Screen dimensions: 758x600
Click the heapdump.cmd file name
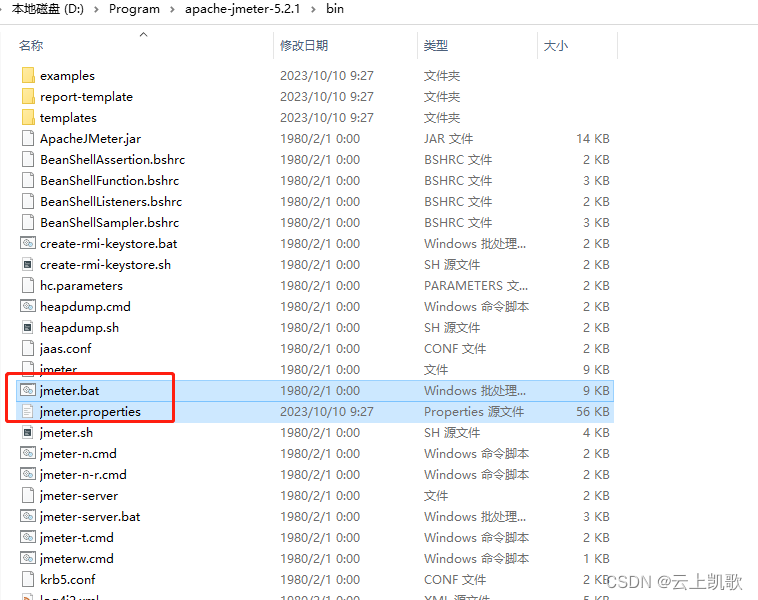tap(85, 307)
